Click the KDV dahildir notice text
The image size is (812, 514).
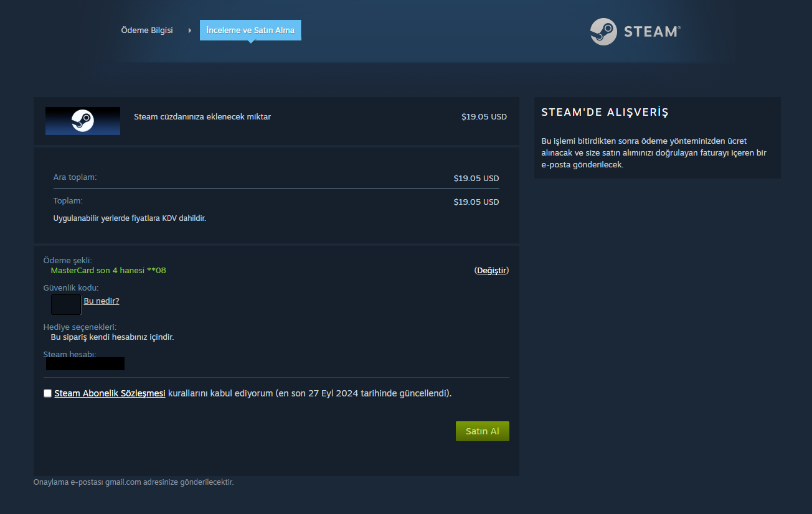point(130,218)
